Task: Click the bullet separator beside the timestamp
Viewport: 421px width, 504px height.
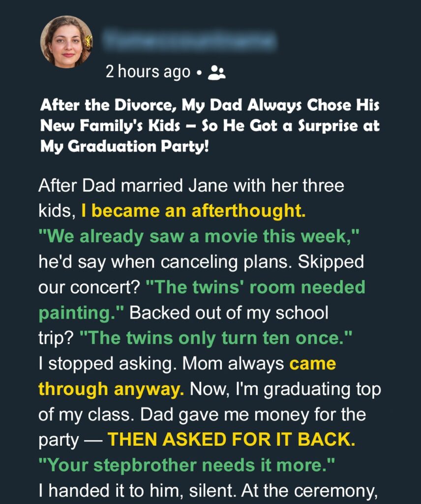Action: (x=199, y=73)
